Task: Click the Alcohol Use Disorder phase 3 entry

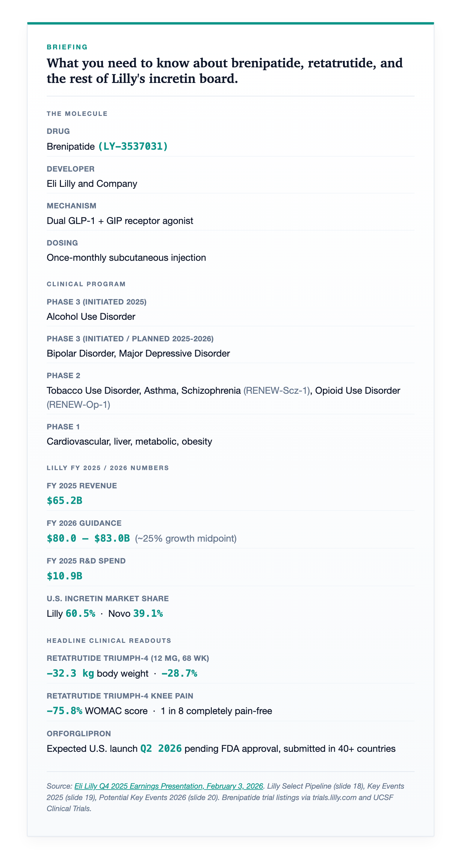Action: click(x=91, y=316)
